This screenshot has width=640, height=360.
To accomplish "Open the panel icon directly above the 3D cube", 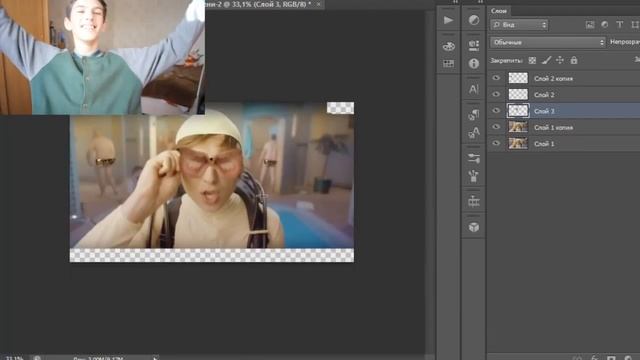I will [x=473, y=201].
